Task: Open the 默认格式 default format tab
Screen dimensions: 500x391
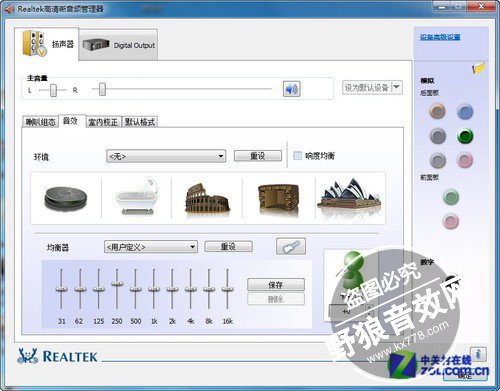Action: click(x=140, y=122)
